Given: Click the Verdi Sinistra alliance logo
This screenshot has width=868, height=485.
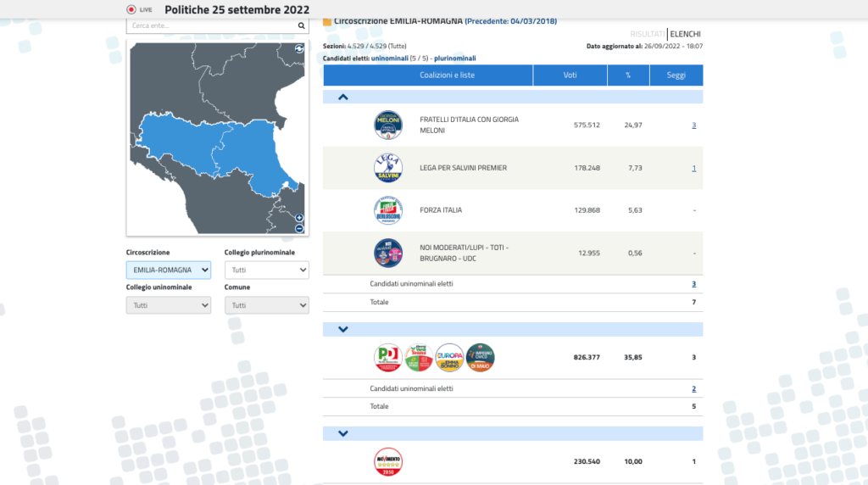Looking at the screenshot, I should 419,358.
